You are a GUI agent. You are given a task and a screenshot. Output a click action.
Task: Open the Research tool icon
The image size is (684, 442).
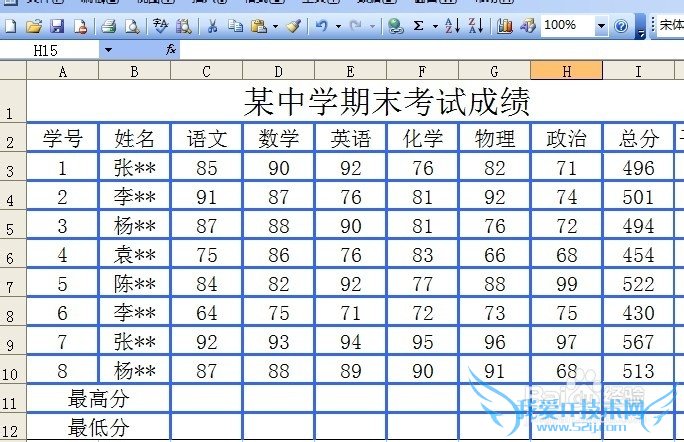click(x=184, y=26)
